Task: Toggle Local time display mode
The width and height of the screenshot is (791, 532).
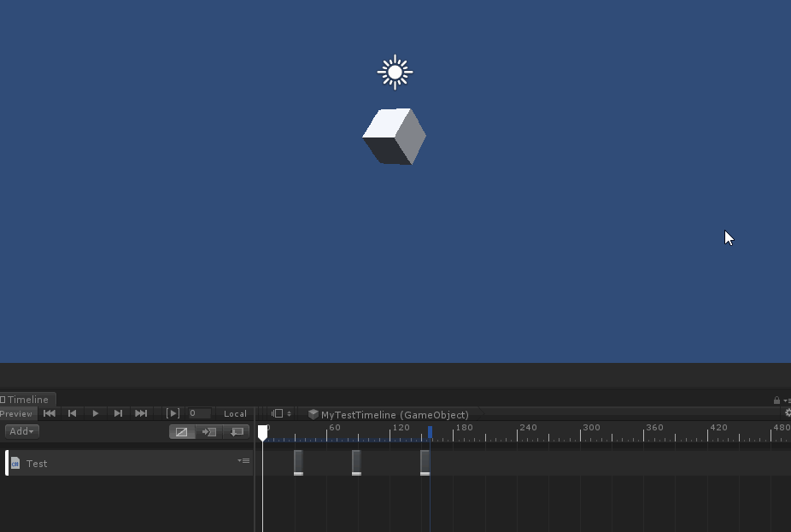Action: point(235,413)
